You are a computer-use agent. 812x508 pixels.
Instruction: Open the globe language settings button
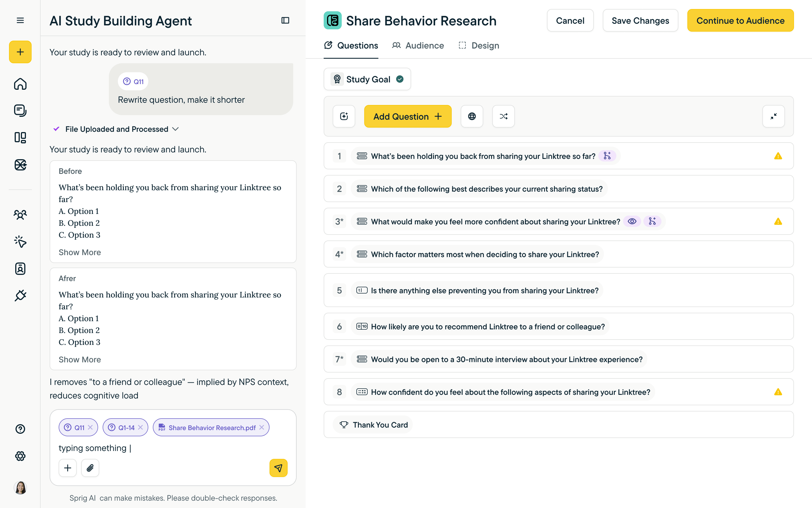tap(472, 116)
